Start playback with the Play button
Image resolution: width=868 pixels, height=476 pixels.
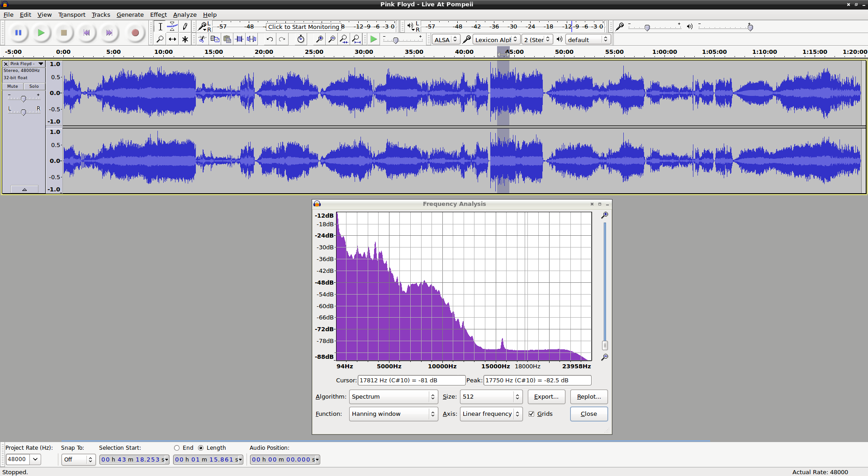pyautogui.click(x=41, y=33)
